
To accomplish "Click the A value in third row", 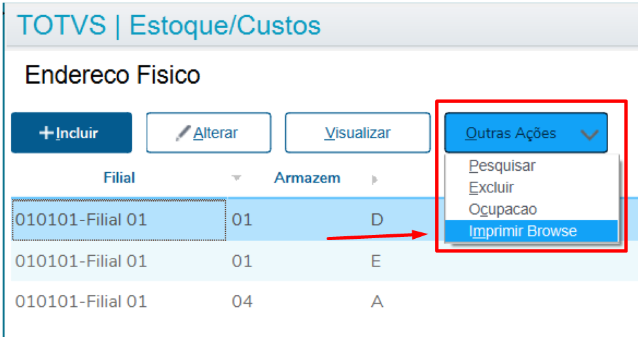I will click(x=377, y=302).
